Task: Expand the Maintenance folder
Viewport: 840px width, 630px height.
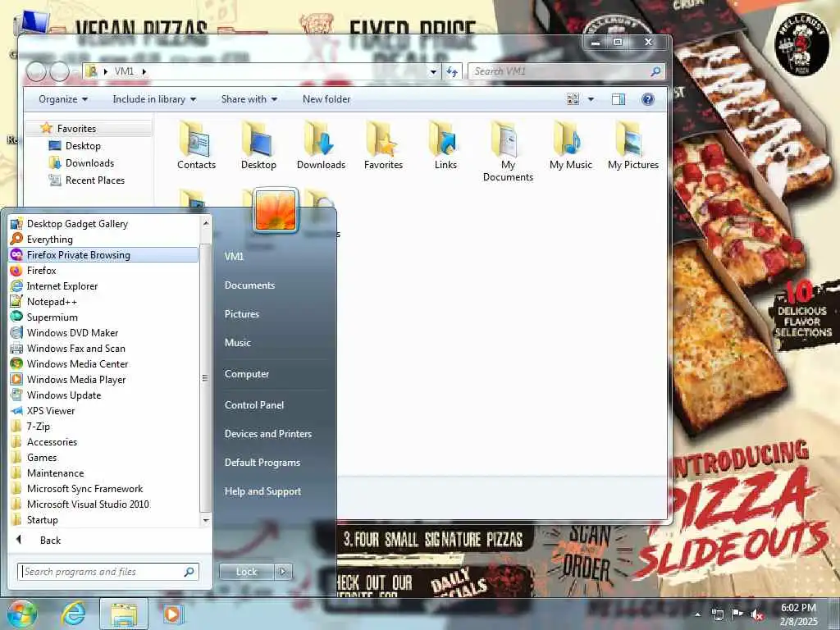Action: [x=103, y=472]
